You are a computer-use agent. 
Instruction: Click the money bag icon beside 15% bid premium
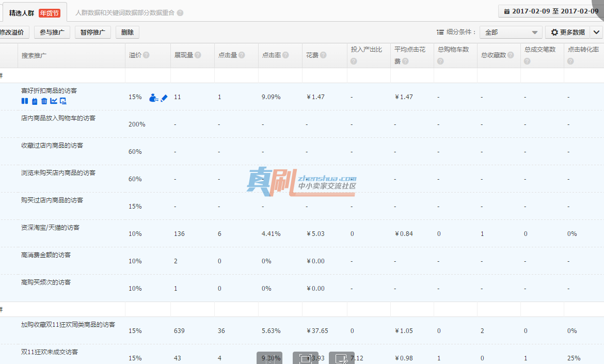(x=154, y=98)
